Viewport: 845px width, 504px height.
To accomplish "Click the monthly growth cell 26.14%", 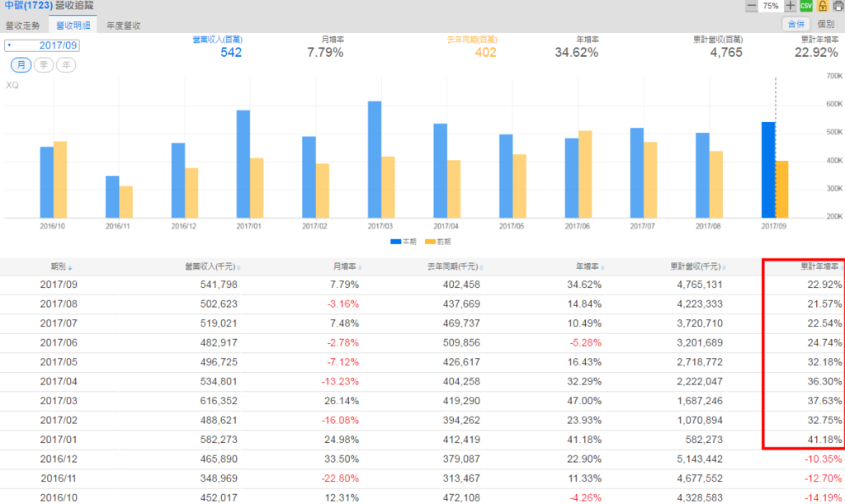I will click(x=342, y=401).
